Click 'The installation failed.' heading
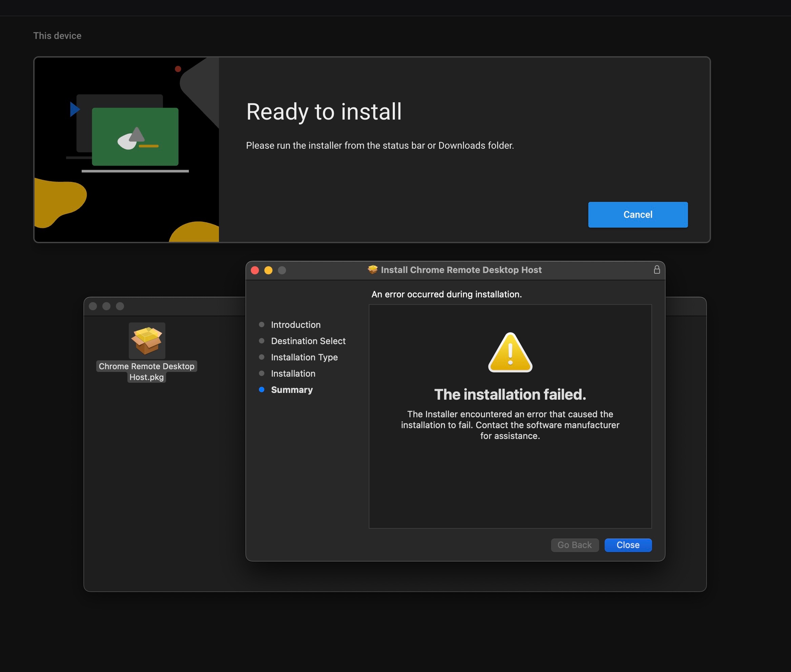791x672 pixels. pos(510,394)
